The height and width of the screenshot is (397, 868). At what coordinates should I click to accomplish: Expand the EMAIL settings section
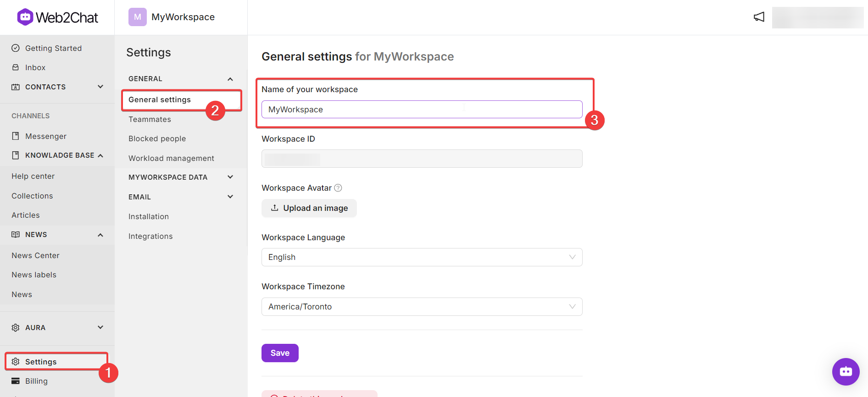(x=181, y=197)
